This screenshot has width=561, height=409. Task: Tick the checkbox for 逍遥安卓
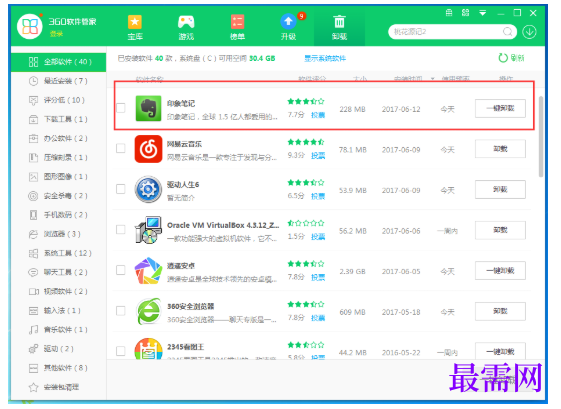pos(121,270)
